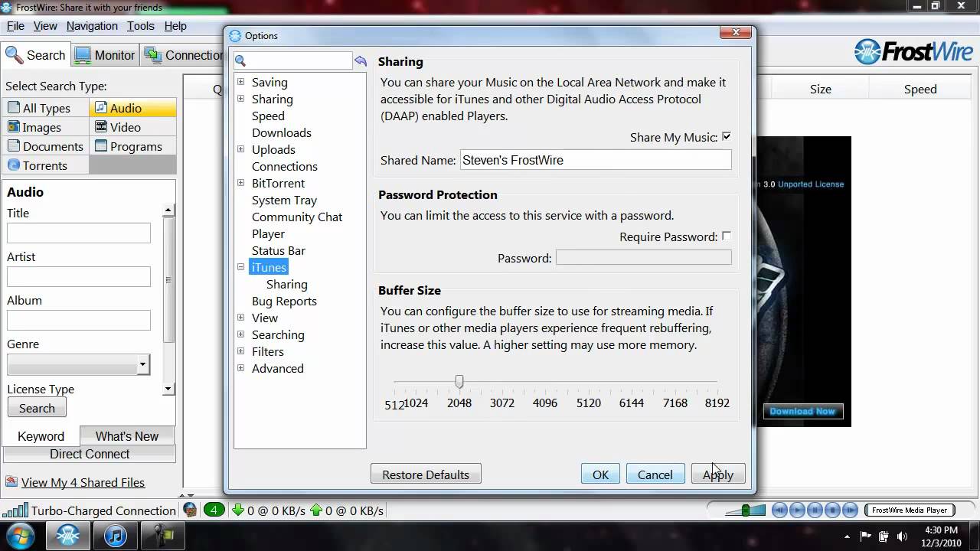Click the back arrow beside the Options search box
The image size is (980, 551).
click(360, 60)
